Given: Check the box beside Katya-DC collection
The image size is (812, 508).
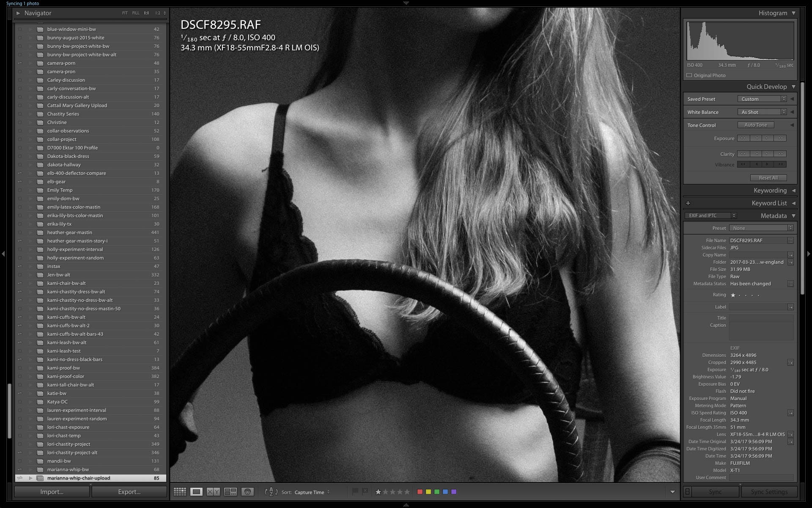Looking at the screenshot, I should point(19,402).
